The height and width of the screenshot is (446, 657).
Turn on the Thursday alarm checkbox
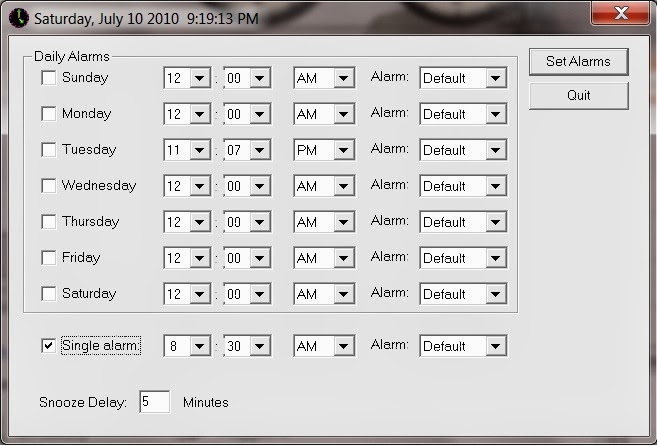(49, 222)
